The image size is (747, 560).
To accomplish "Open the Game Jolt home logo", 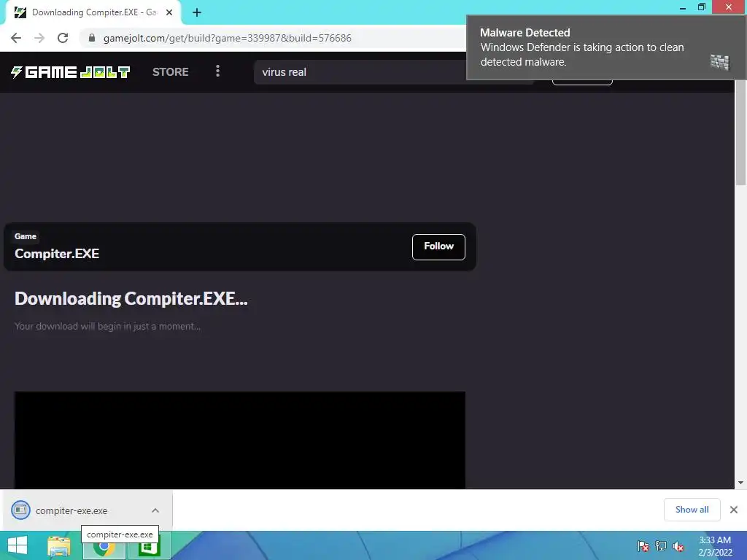I will coord(71,72).
